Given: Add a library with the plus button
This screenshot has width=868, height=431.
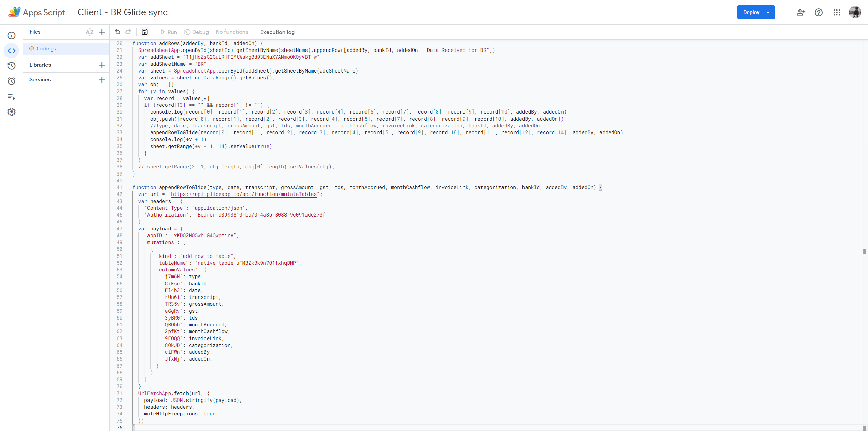Looking at the screenshot, I should click(102, 65).
